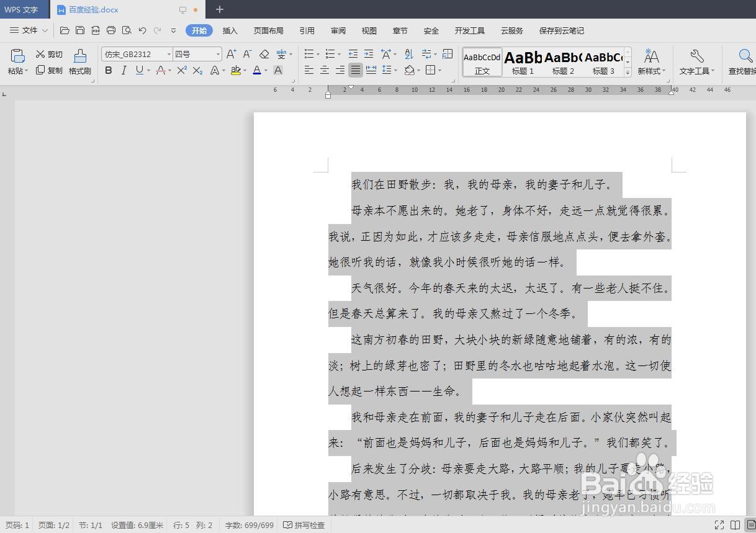Expand numbered list options arrow

(340, 54)
